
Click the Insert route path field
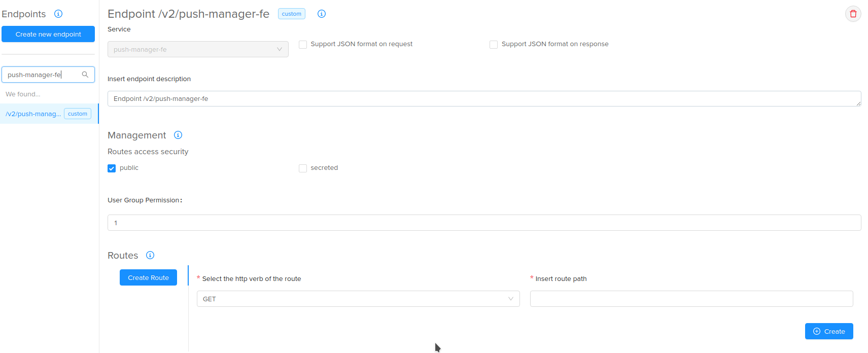coord(691,299)
